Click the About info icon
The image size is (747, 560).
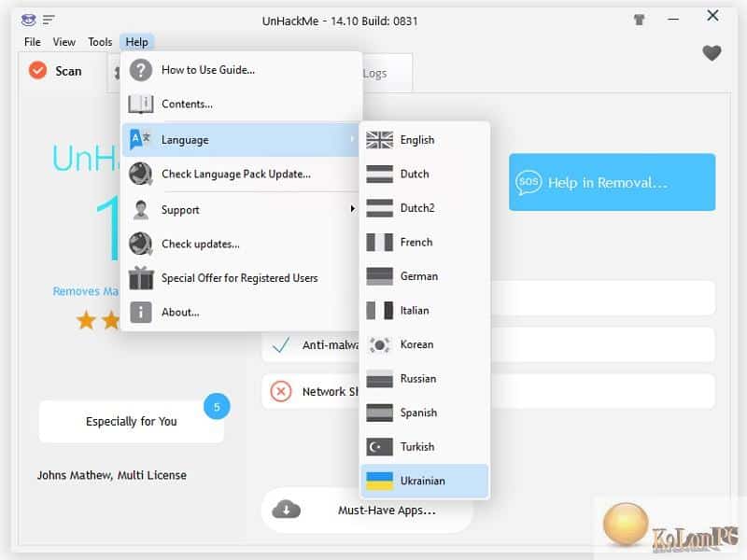tap(141, 313)
